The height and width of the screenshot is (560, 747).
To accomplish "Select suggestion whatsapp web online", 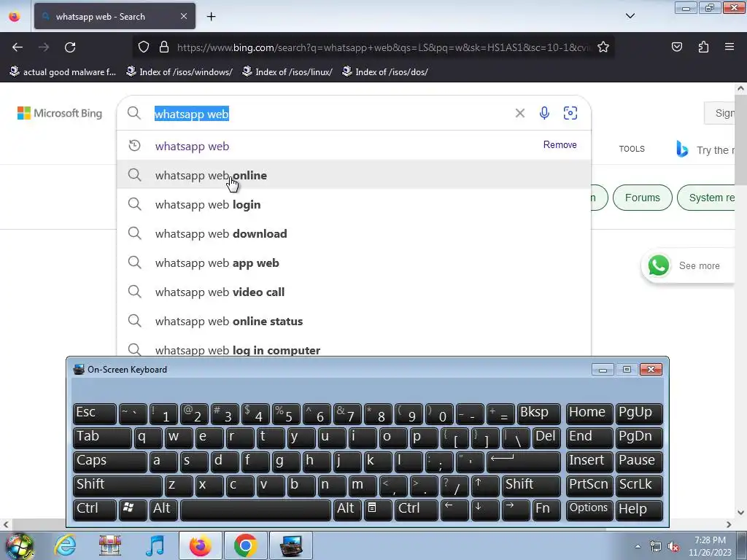I will (354, 175).
